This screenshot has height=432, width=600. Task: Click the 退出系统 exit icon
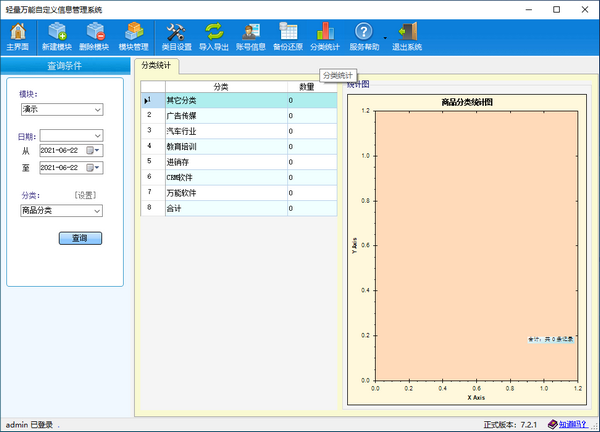[407, 37]
